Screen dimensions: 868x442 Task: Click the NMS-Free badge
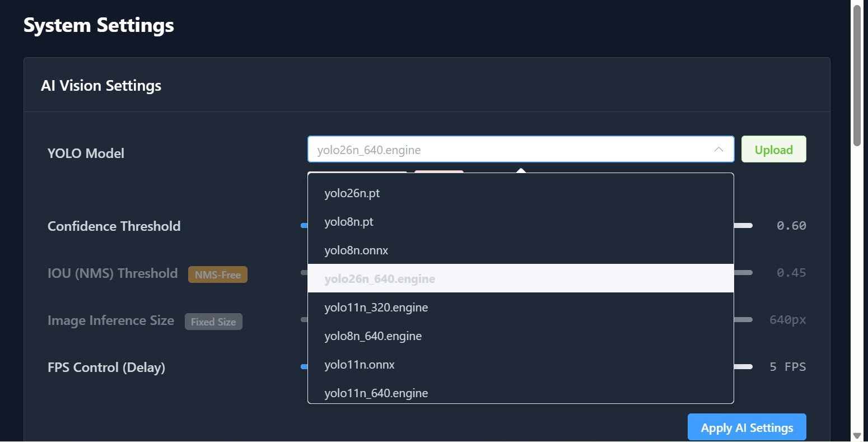[x=217, y=274]
